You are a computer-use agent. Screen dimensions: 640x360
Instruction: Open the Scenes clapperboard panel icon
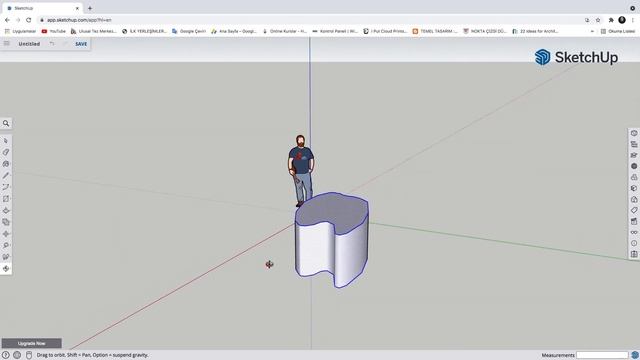pos(634,221)
